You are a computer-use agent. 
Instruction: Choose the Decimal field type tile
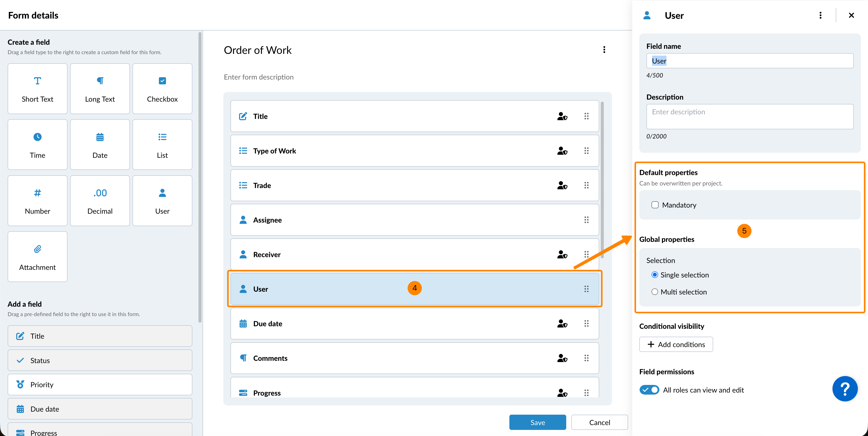(x=100, y=201)
